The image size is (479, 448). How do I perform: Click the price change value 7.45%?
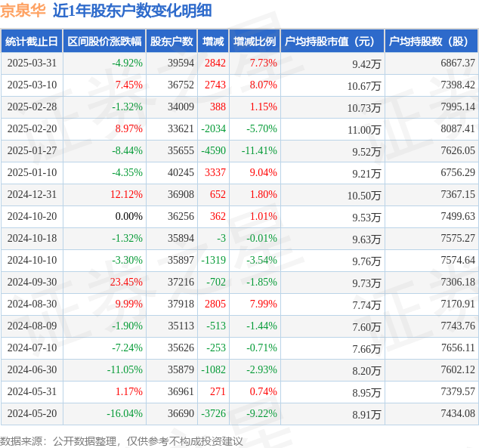click(129, 85)
